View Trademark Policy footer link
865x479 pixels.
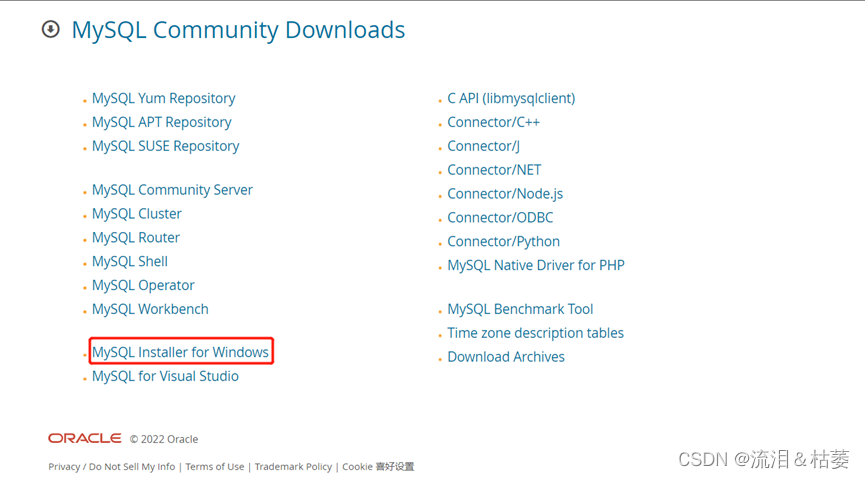293,466
